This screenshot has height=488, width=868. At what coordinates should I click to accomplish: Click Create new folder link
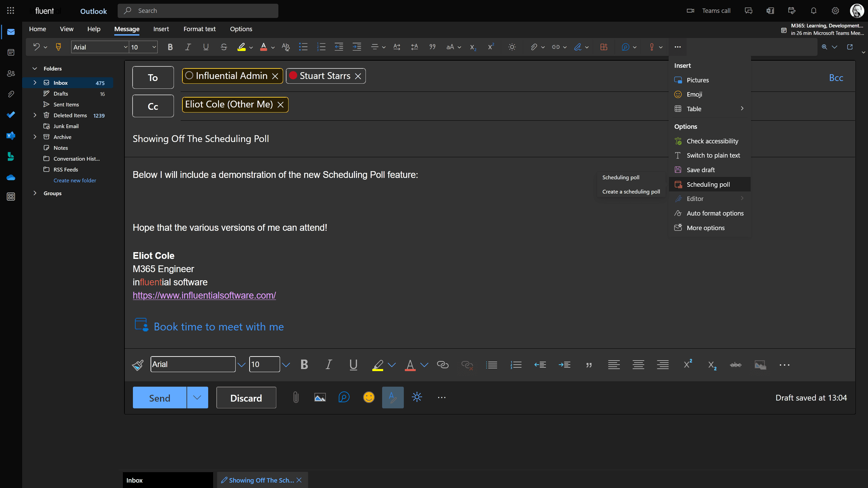pyautogui.click(x=75, y=180)
